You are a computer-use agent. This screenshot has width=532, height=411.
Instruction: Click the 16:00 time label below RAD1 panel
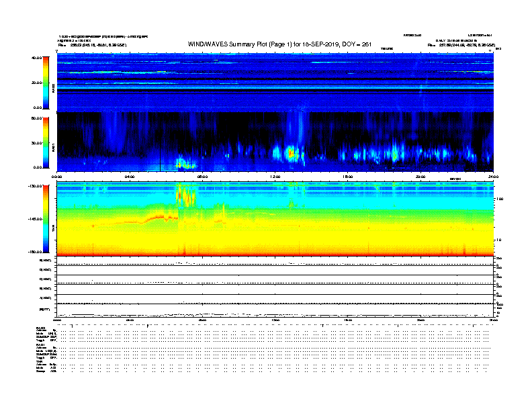[348, 177]
